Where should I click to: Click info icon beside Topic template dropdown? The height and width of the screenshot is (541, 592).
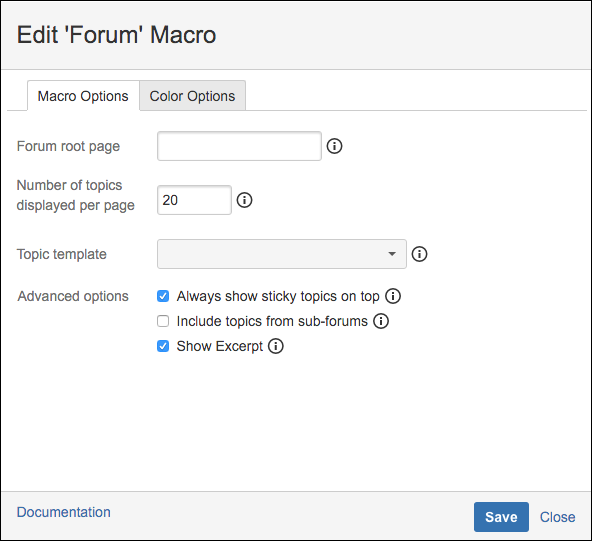[419, 254]
